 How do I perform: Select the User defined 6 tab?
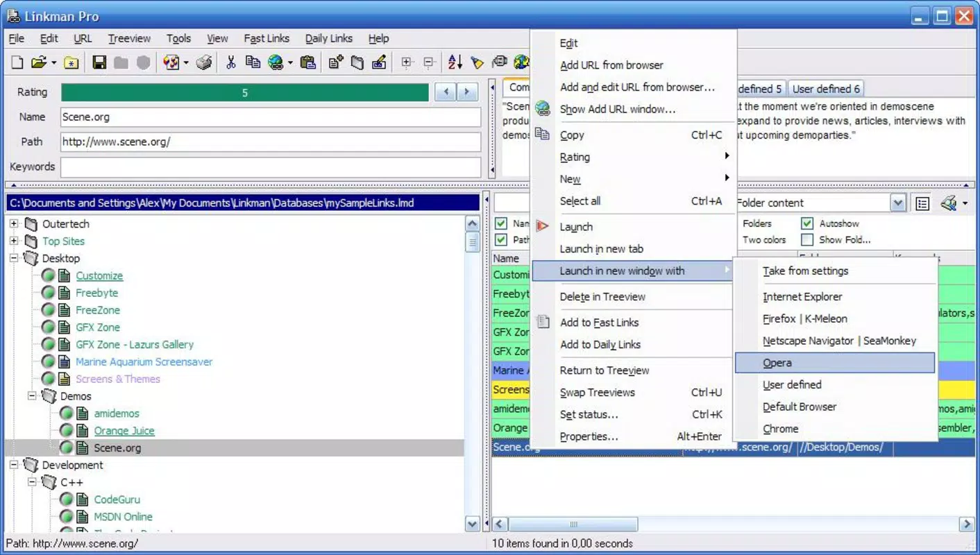pyautogui.click(x=826, y=89)
